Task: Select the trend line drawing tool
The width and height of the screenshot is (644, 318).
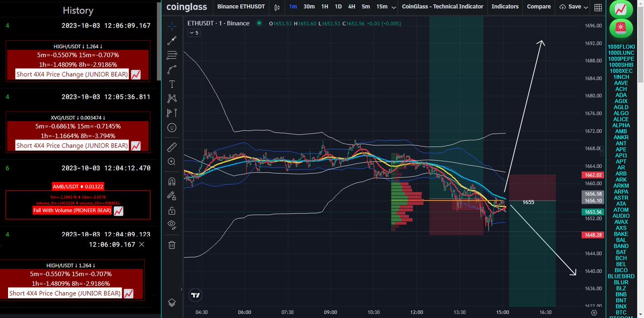Action: point(172,40)
